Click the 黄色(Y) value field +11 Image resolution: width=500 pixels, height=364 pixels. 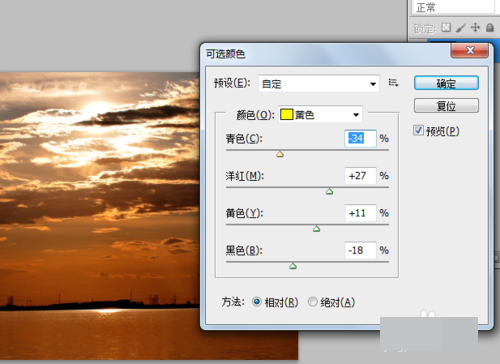360,213
